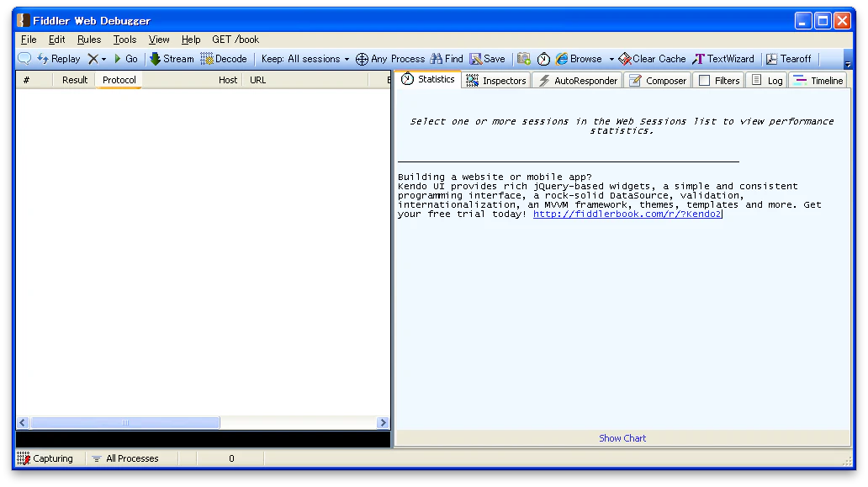Replay the selected sessions
This screenshot has height=487, width=868.
(x=59, y=59)
